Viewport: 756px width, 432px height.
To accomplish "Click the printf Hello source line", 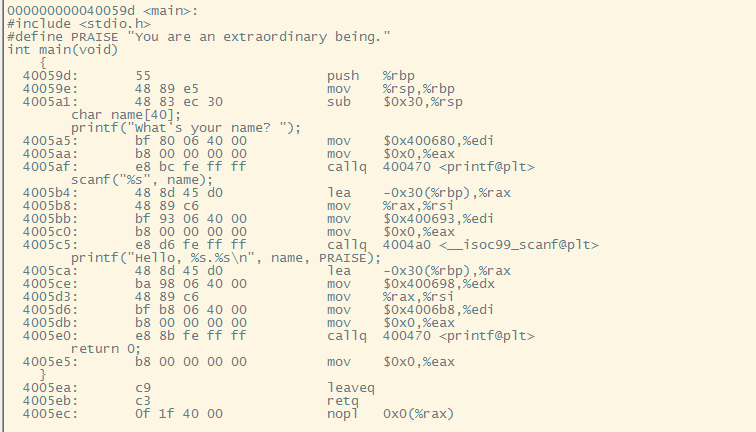I will [226, 258].
